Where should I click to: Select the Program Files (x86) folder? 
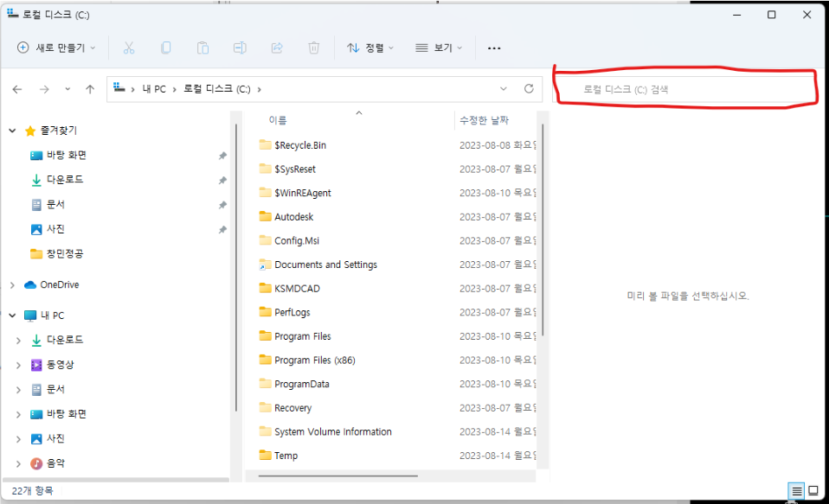coord(307,360)
